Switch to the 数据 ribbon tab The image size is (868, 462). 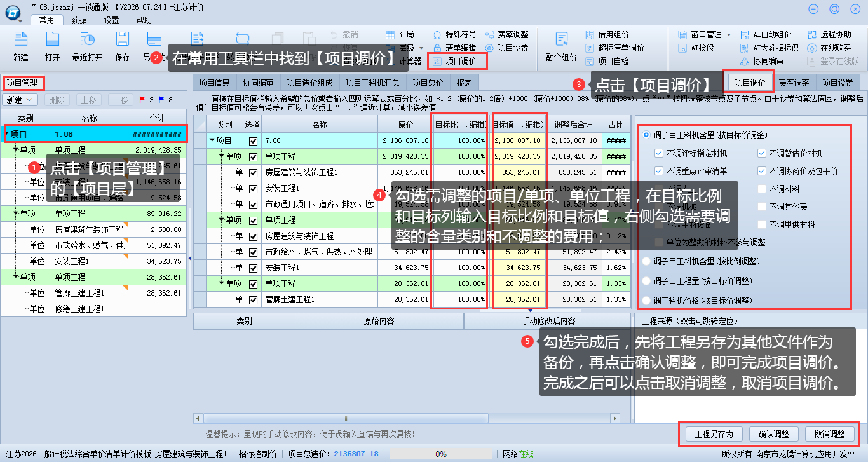pyautogui.click(x=79, y=20)
